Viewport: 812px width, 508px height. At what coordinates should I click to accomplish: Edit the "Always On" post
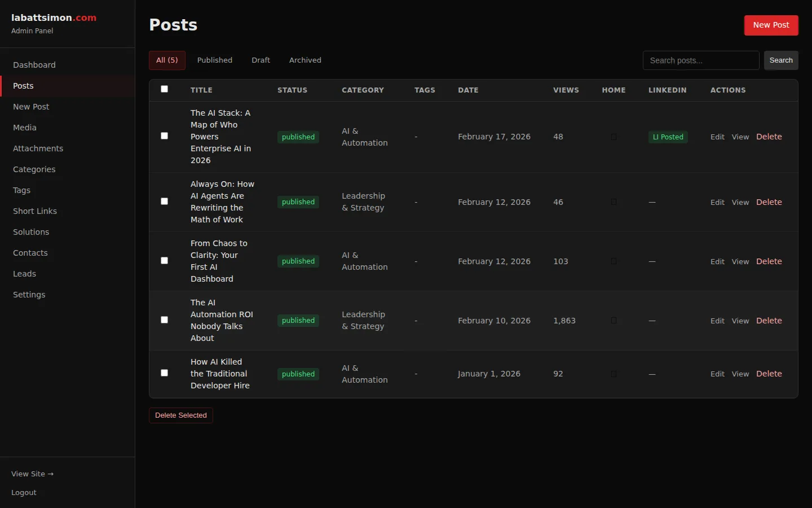tap(717, 202)
